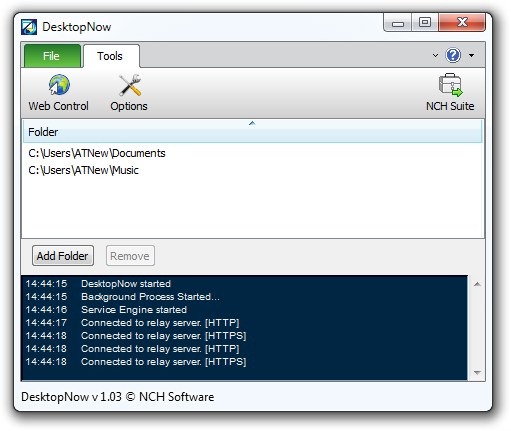Click the Remove button

(130, 256)
